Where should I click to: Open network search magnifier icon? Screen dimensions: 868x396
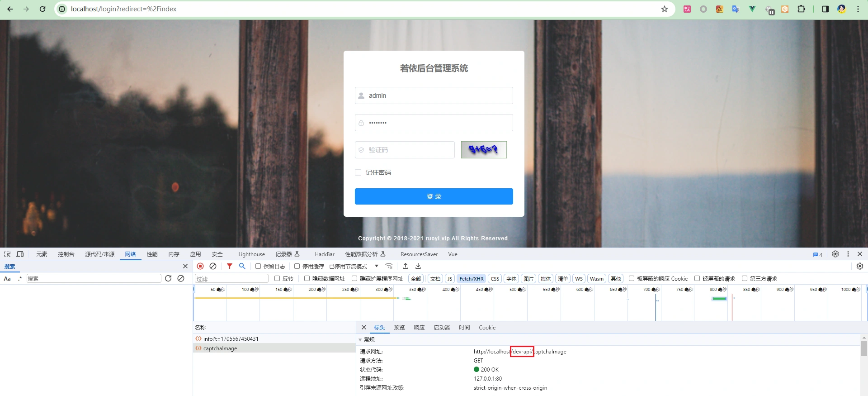[x=242, y=266]
